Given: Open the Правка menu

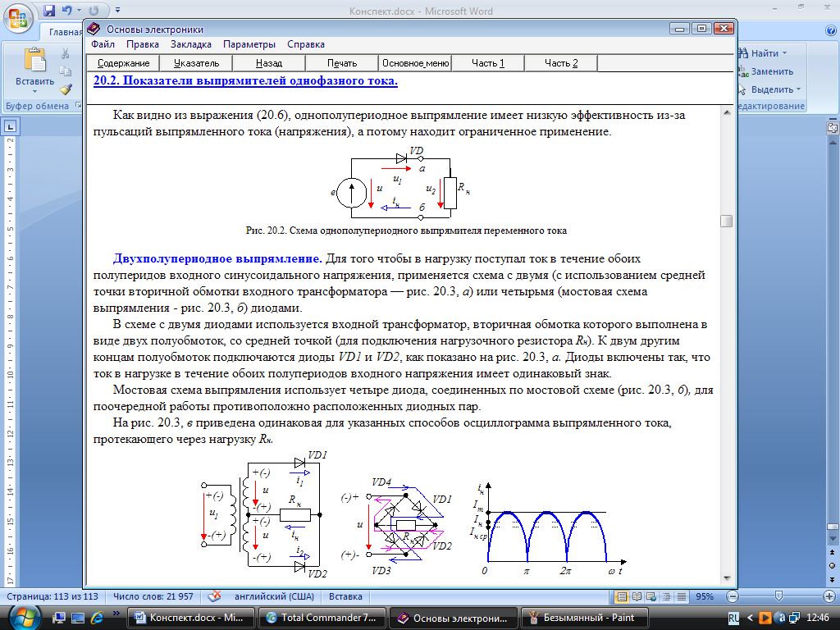Looking at the screenshot, I should tap(143, 44).
